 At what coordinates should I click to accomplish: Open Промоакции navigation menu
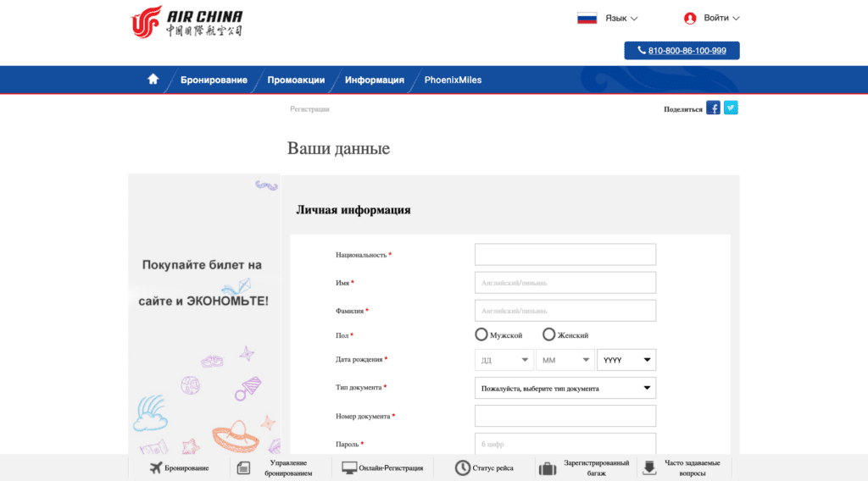point(296,80)
